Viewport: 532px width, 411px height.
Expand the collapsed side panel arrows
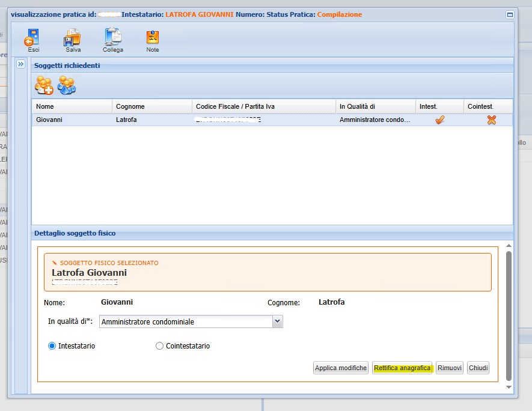pyautogui.click(x=20, y=64)
